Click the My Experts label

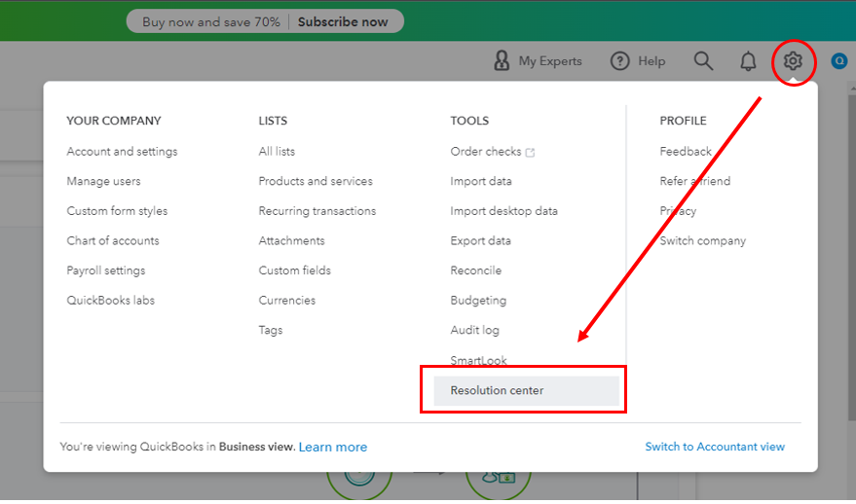point(550,61)
